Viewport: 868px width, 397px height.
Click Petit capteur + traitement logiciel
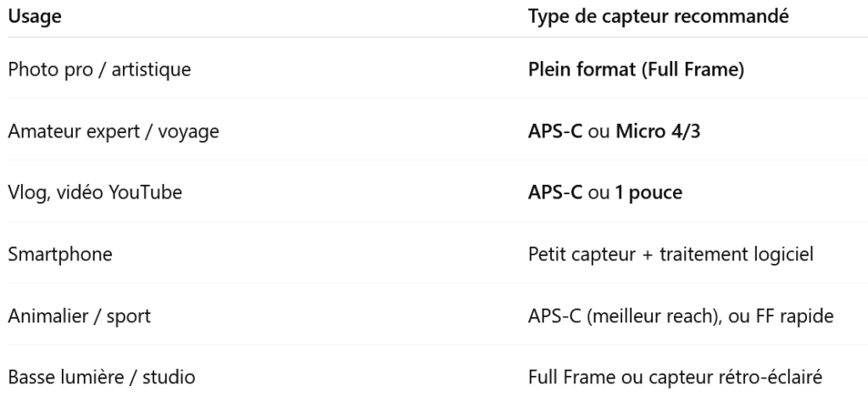click(671, 254)
